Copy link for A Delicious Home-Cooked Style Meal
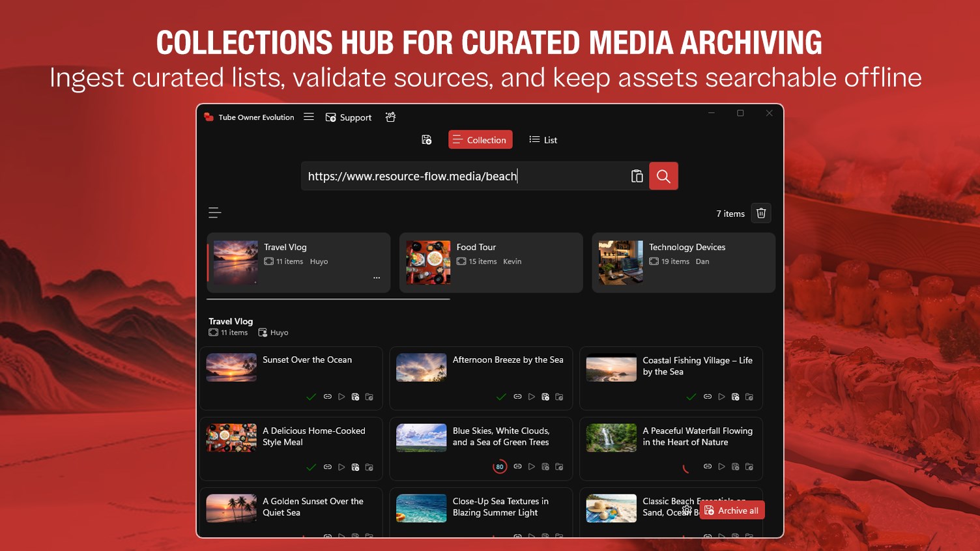The height and width of the screenshot is (551, 980). tap(328, 467)
